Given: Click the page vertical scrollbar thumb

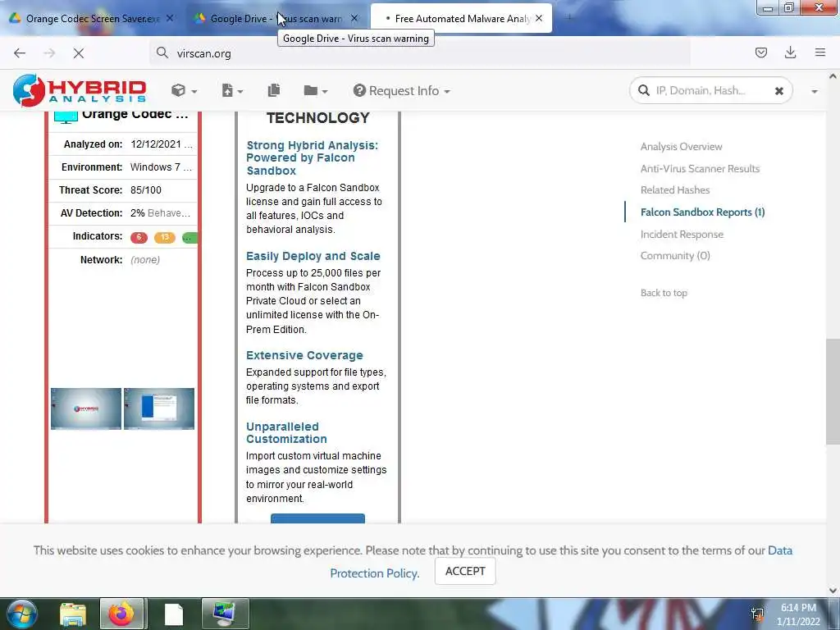Looking at the screenshot, I should [833, 391].
